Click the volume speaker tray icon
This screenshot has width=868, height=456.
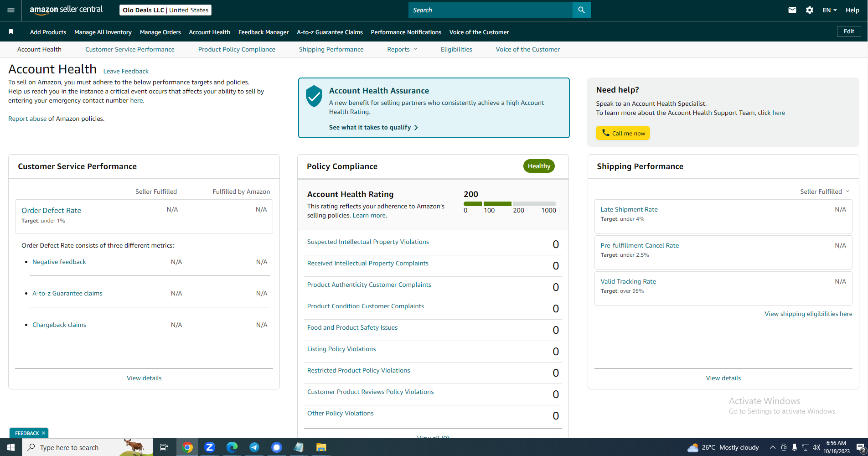[x=816, y=447]
